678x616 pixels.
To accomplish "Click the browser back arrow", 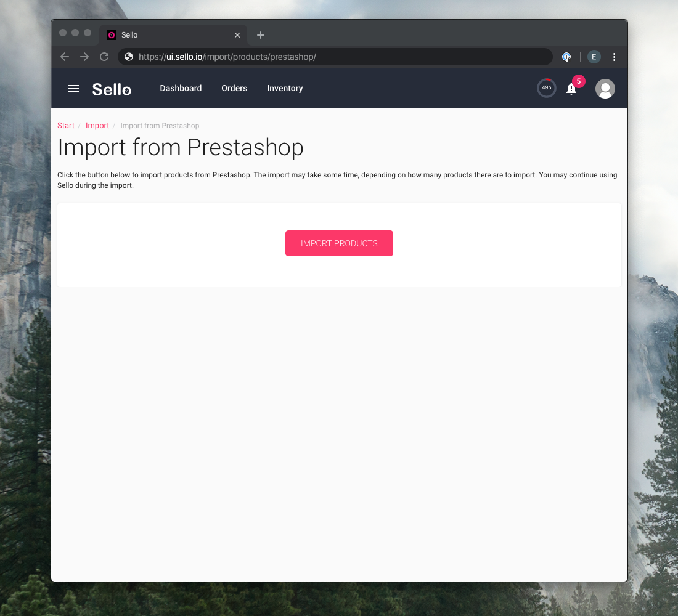I will coord(65,57).
